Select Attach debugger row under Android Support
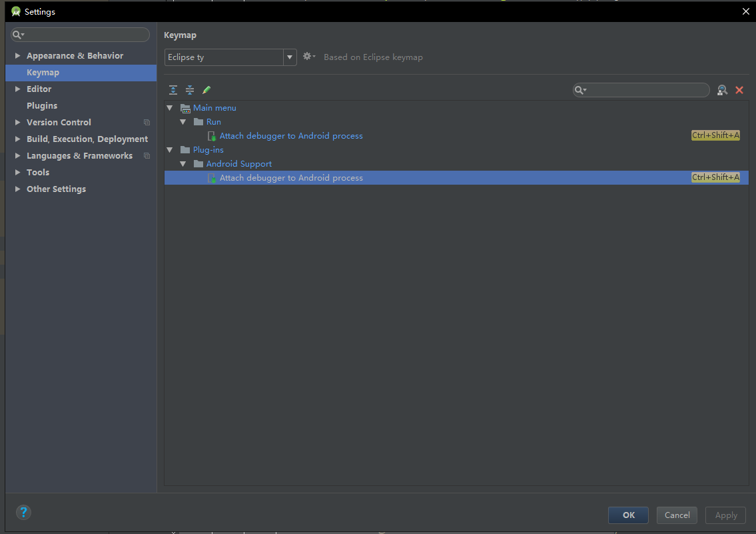Image resolution: width=756 pixels, height=534 pixels. (x=456, y=178)
